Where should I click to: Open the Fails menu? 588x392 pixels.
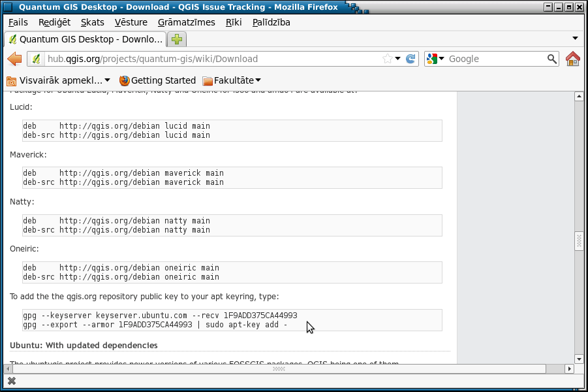[18, 22]
